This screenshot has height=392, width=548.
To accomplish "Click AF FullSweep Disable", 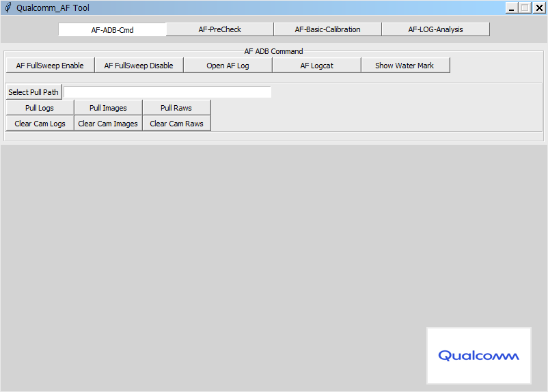I will [139, 66].
